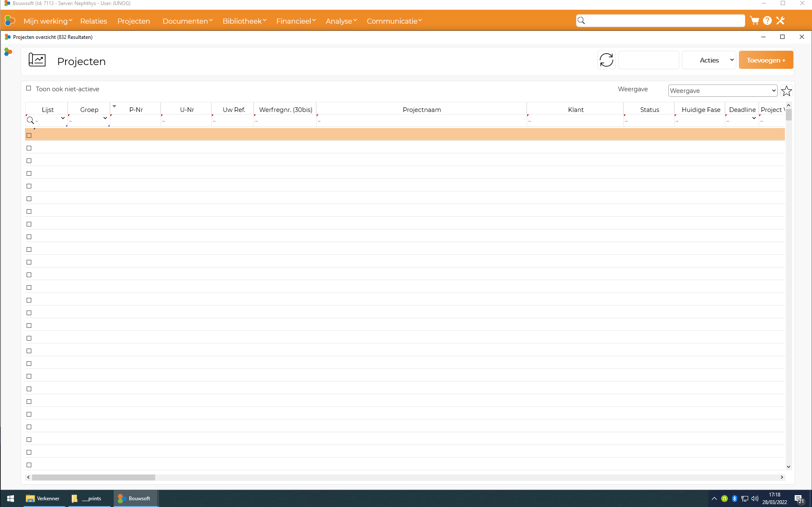Tick the seventh row checkbox
812x507 pixels.
point(29,212)
